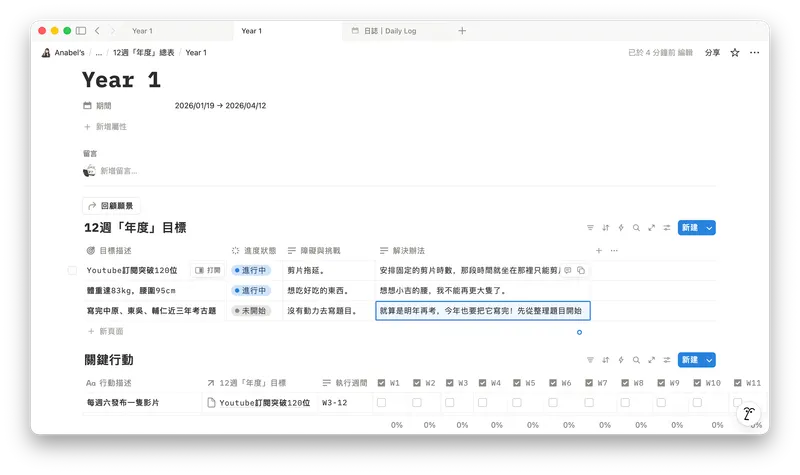Image resolution: width=800 pixels, height=475 pixels.
Task: Open the 進行中 status dropdown for 體重達83kg
Action: pyautogui.click(x=250, y=290)
